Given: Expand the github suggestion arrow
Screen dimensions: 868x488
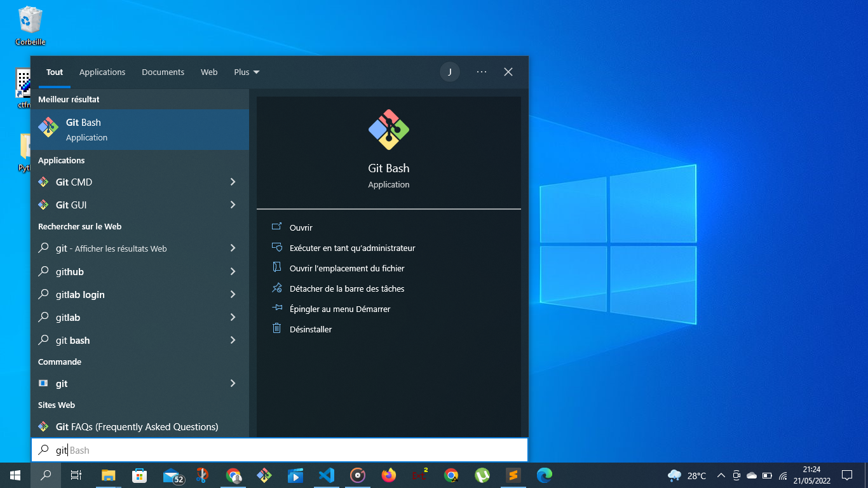Looking at the screenshot, I should 233,271.
